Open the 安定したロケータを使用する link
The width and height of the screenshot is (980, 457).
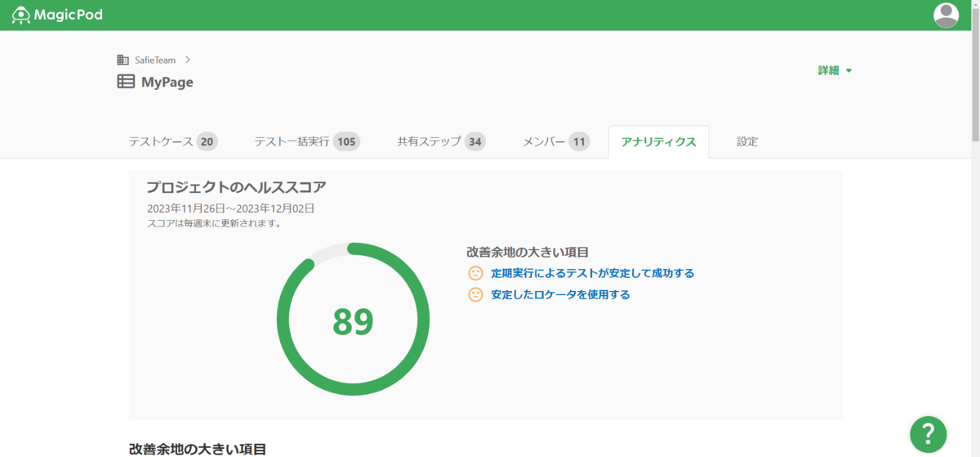tap(560, 294)
